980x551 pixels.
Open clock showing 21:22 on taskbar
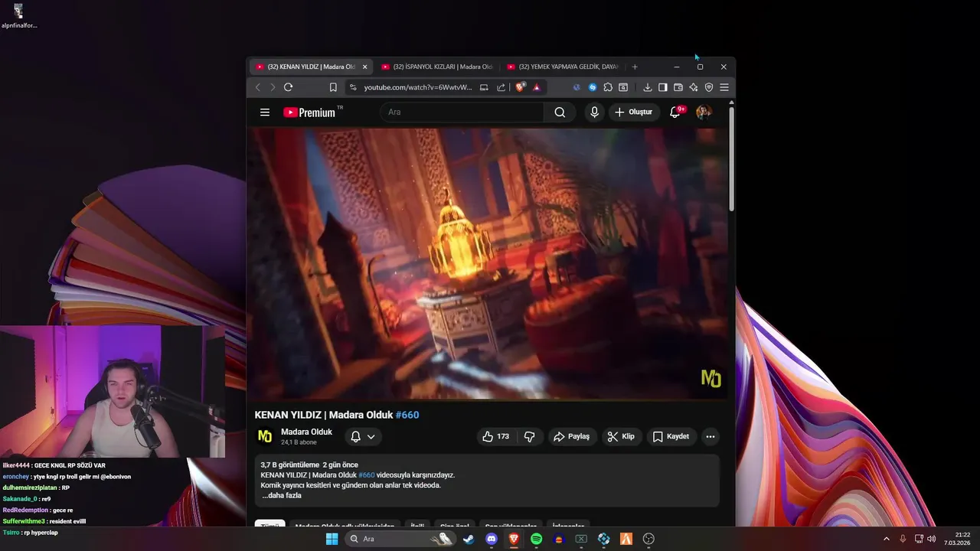958,539
